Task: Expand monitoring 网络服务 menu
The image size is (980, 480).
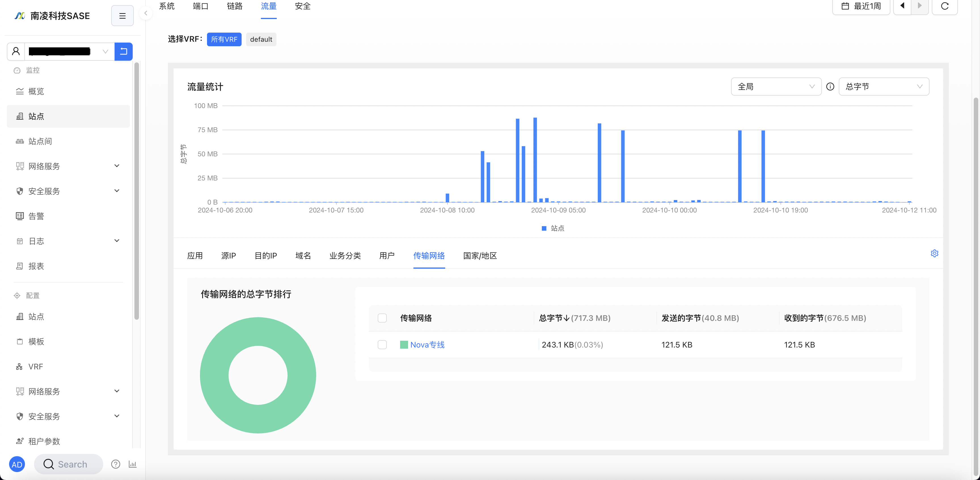Action: pyautogui.click(x=68, y=166)
